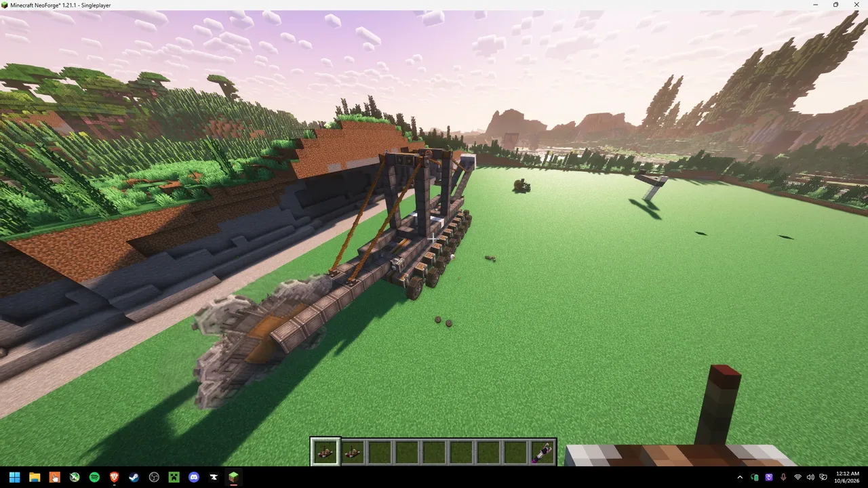Viewport: 868px width, 488px height.
Task: Launch Brave browser from the taskbar
Action: coord(114,477)
